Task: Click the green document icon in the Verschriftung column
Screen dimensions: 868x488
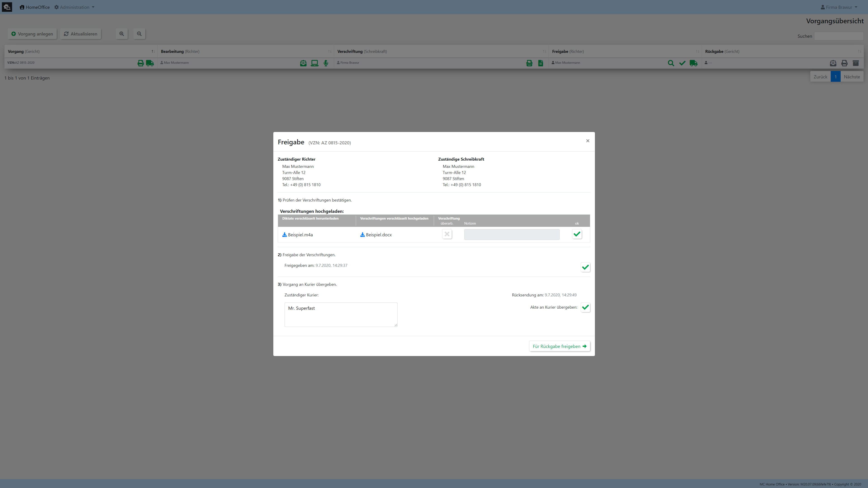Action: 540,63
